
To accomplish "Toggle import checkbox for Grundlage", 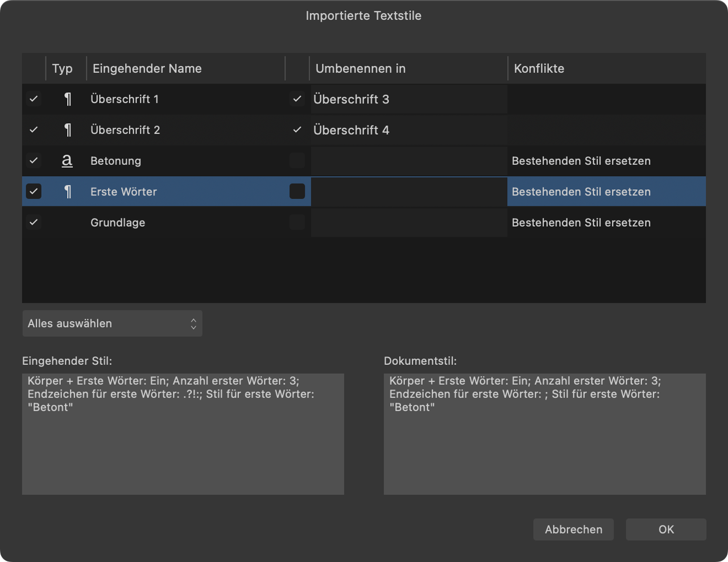I will pyautogui.click(x=34, y=222).
